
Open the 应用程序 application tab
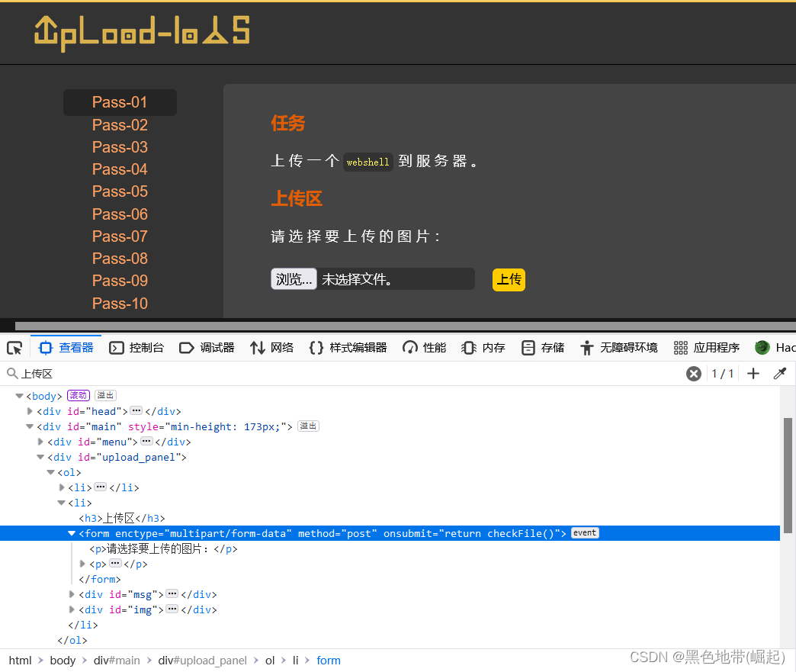pyautogui.click(x=706, y=348)
